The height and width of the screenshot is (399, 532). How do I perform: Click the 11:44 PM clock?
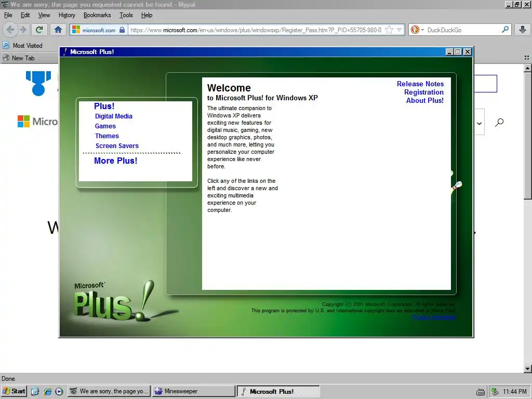(x=515, y=392)
